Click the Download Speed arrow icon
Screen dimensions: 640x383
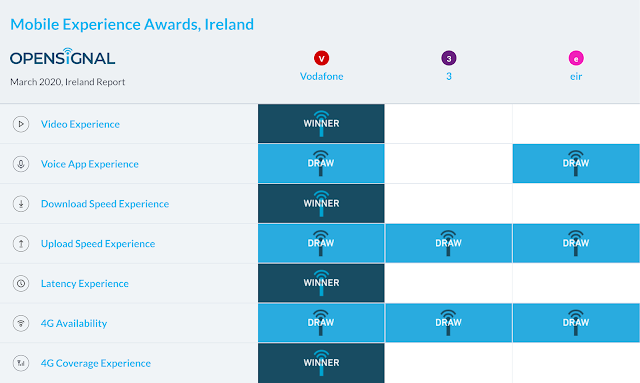(21, 204)
